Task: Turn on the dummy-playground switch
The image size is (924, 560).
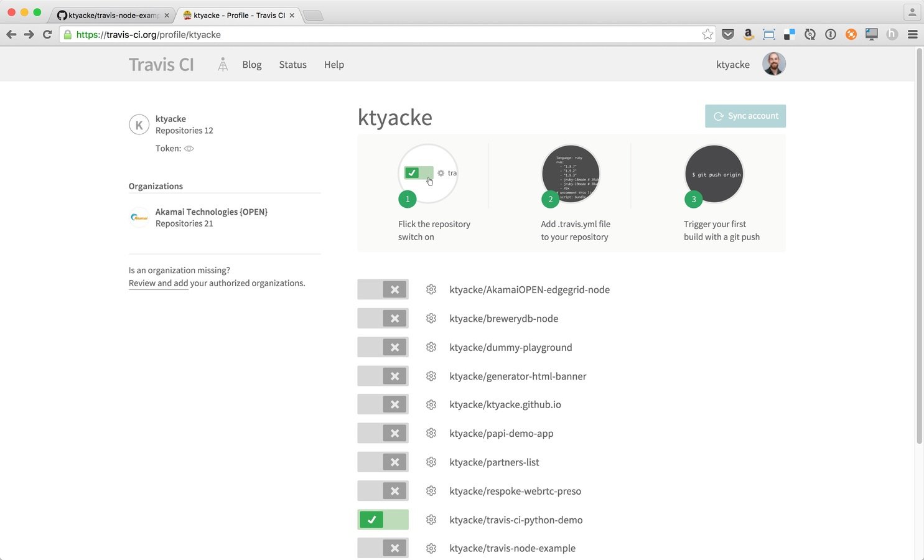Action: coord(383,347)
